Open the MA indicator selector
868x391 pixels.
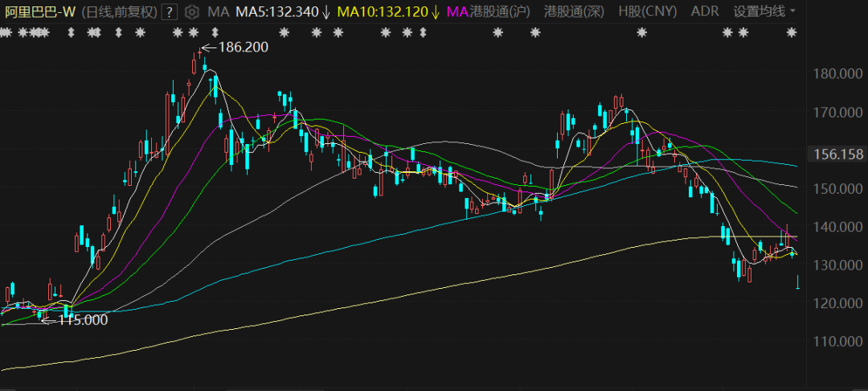[217, 12]
